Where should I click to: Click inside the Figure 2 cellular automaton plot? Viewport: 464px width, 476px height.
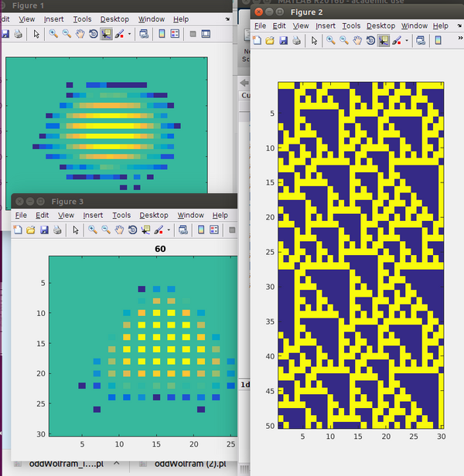click(360, 255)
